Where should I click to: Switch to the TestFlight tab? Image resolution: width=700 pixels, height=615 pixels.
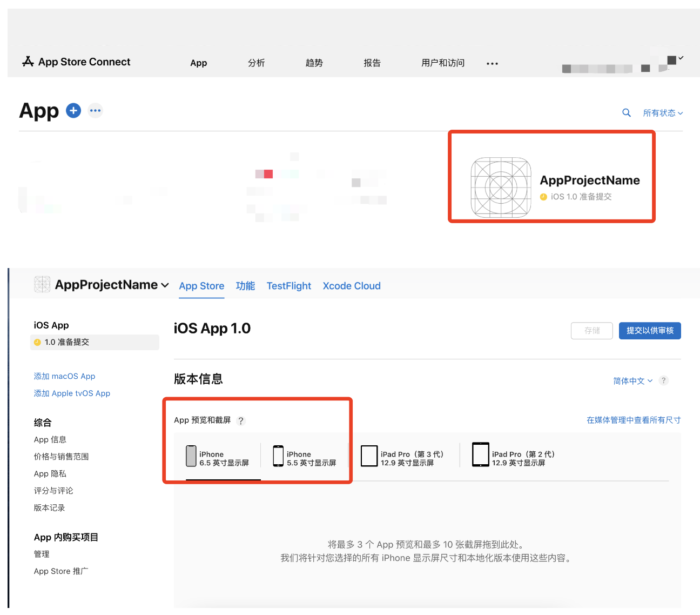coord(289,286)
